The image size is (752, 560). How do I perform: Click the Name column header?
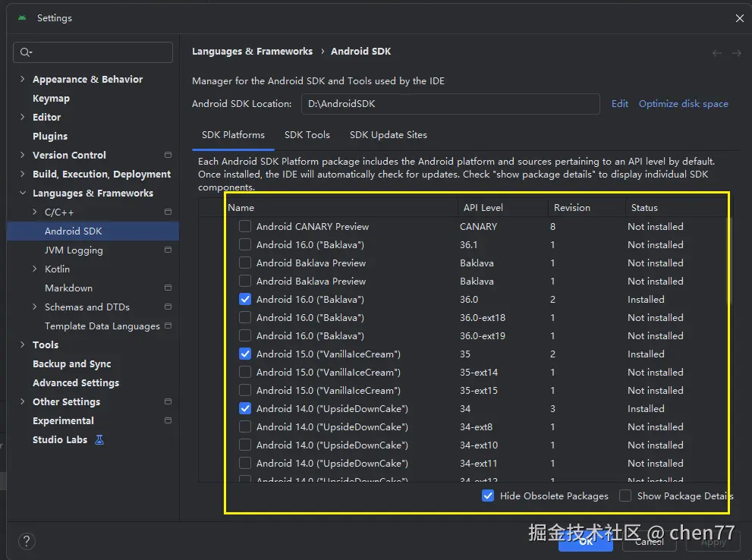pos(341,208)
